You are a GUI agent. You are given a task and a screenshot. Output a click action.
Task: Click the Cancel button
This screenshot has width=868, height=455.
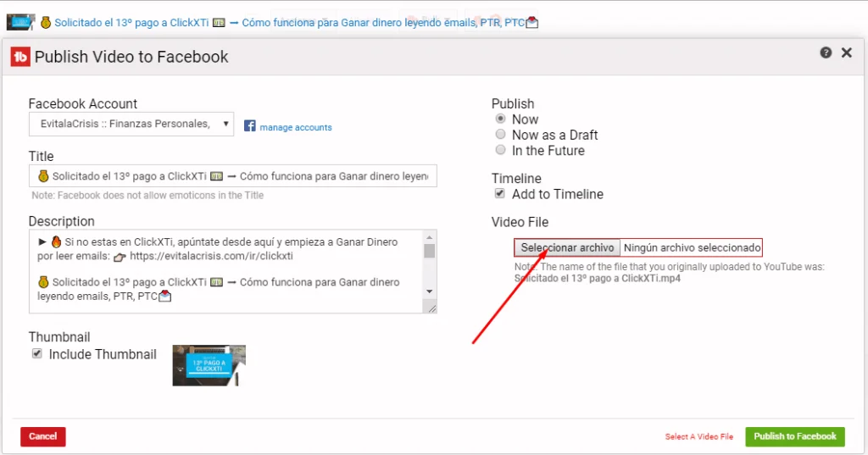(x=43, y=436)
